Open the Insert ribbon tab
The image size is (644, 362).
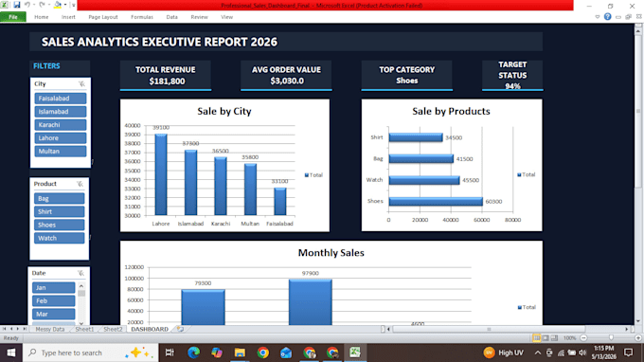click(x=68, y=17)
